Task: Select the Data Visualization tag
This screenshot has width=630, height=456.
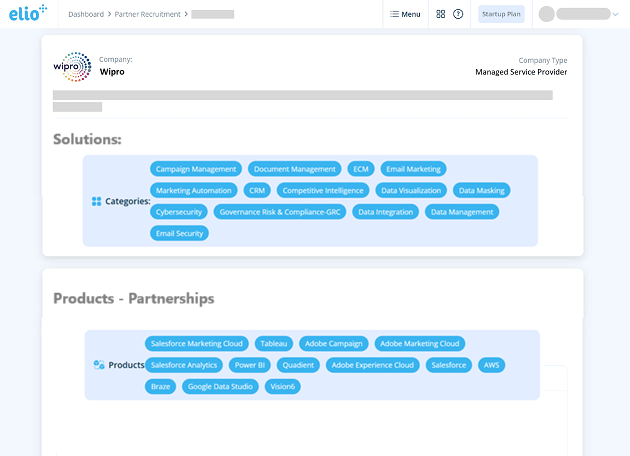Action: (x=411, y=190)
